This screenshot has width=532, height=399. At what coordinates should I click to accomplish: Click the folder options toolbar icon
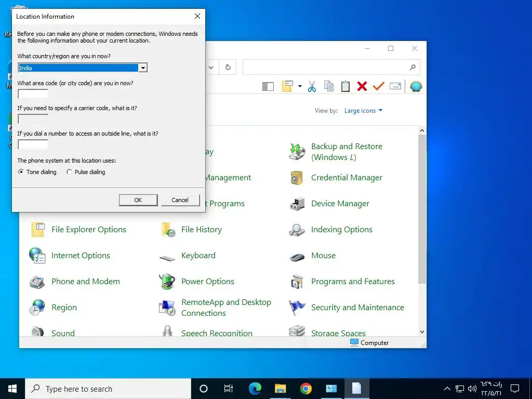pos(287,86)
